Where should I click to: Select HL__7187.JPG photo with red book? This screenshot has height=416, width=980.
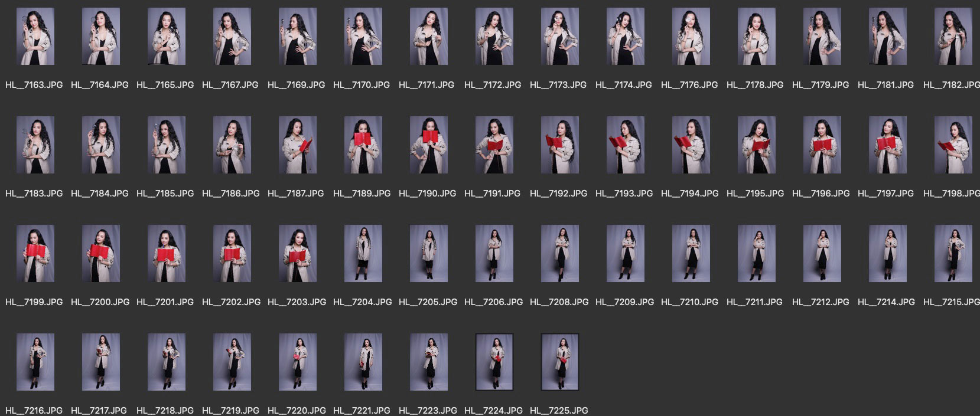click(x=297, y=145)
